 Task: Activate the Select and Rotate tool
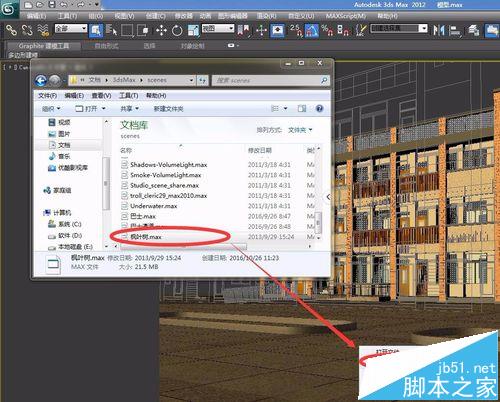point(177,31)
